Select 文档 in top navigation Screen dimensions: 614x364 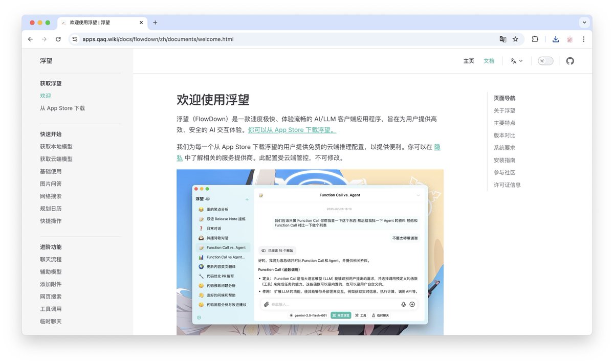[489, 61]
